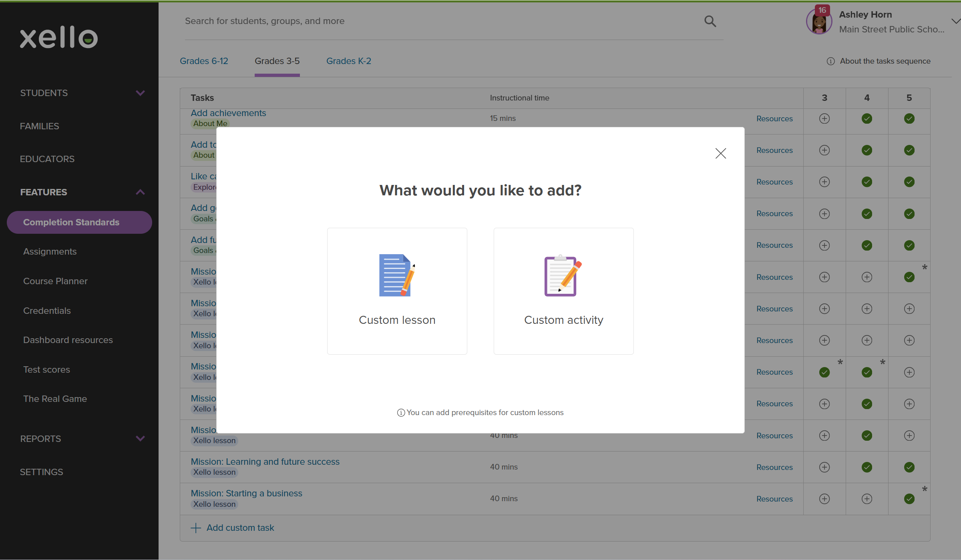The height and width of the screenshot is (560, 961).
Task: Choose the Custom activity clipboard icon
Action: point(563,275)
